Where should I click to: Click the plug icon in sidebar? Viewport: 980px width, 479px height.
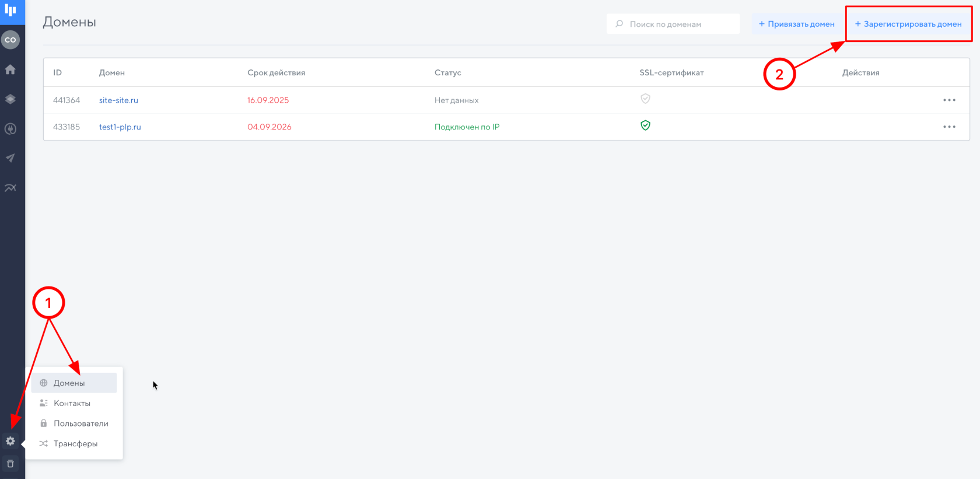10,129
